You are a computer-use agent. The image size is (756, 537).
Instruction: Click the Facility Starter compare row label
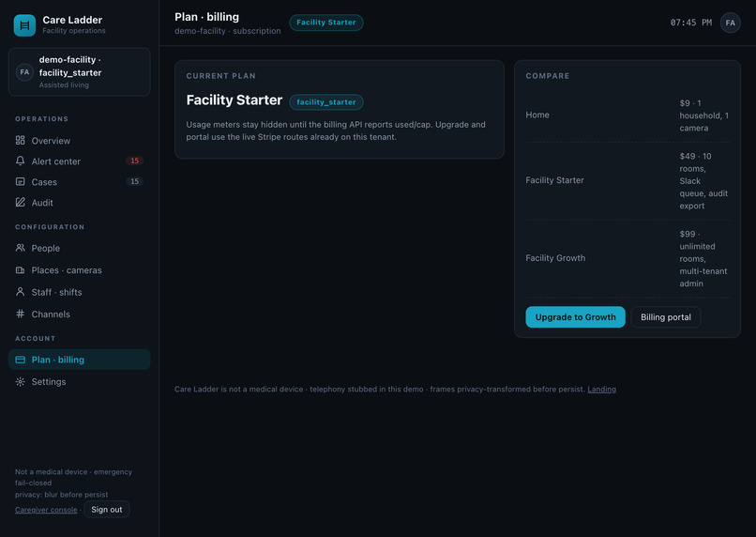(554, 180)
